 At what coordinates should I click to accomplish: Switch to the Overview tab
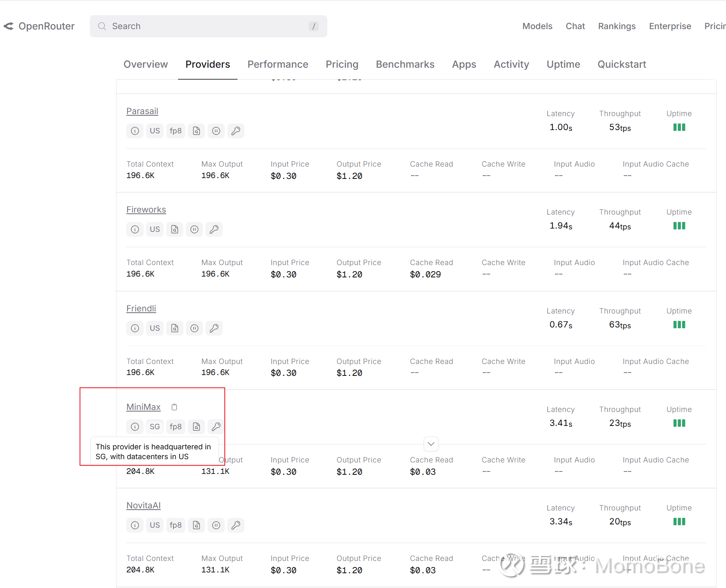(146, 64)
